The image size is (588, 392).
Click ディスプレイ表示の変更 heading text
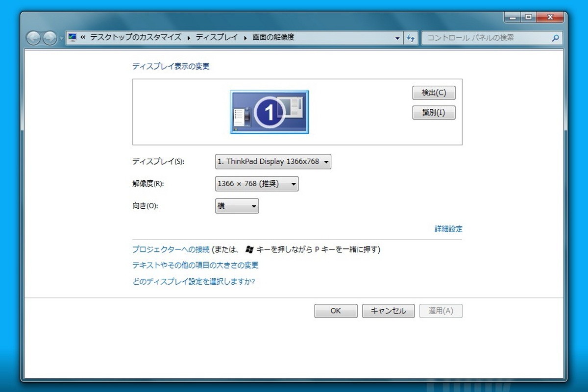171,66
